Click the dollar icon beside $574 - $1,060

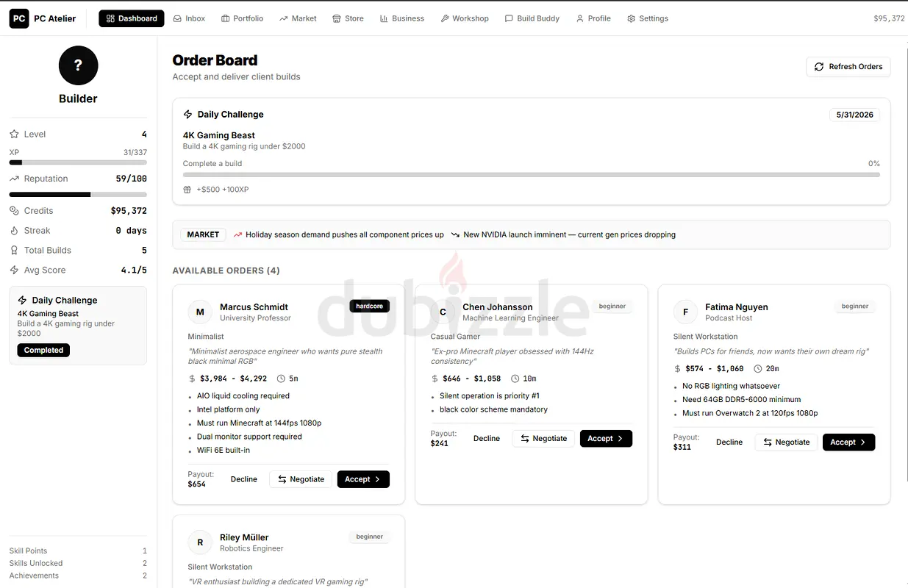point(678,369)
